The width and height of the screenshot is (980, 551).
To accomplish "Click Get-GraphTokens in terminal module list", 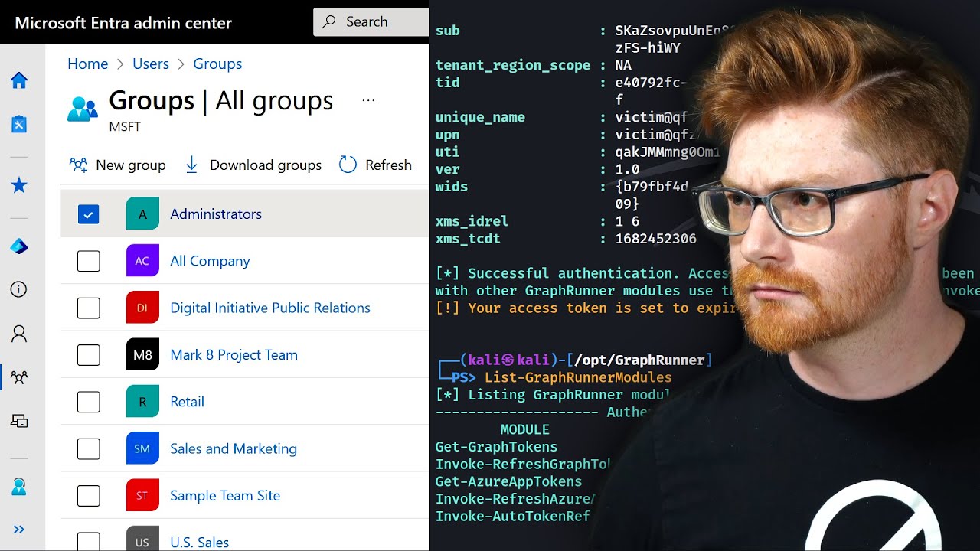I will (x=496, y=447).
